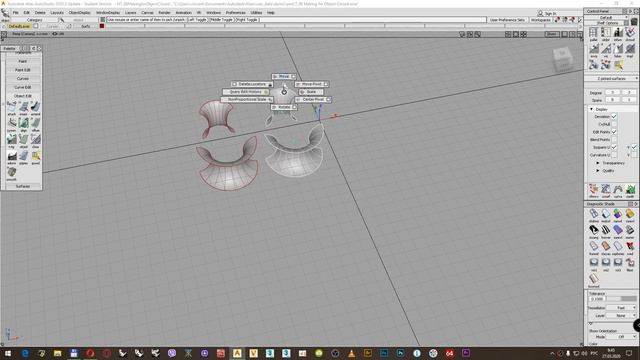This screenshot has height=360, width=640.
Task: Open the picked surfaces dropdown
Action: 612,78
